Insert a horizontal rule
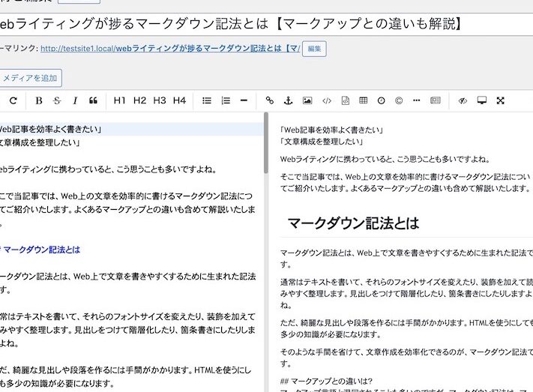This screenshot has height=392, width=533. click(244, 100)
